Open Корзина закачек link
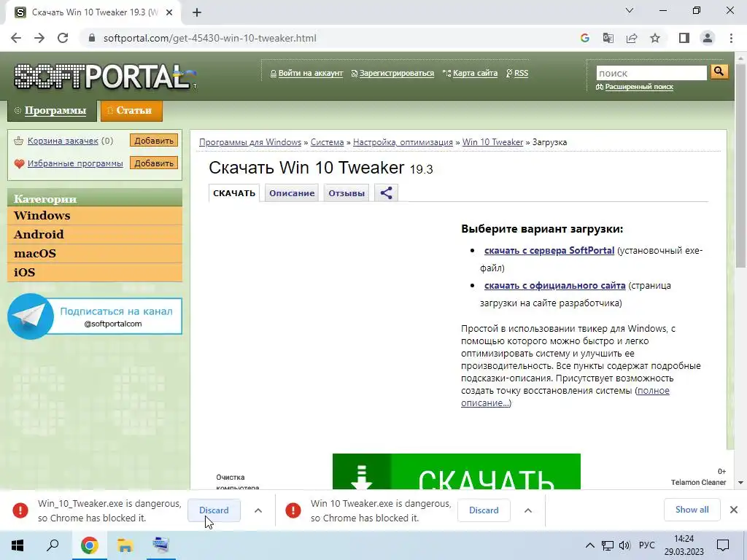Screen dimensions: 747x560 coord(63,141)
